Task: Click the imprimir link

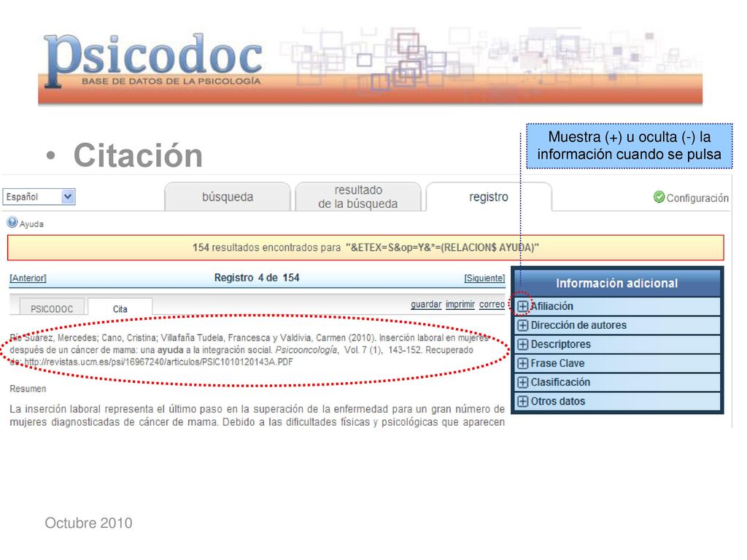Action: pos(460,304)
